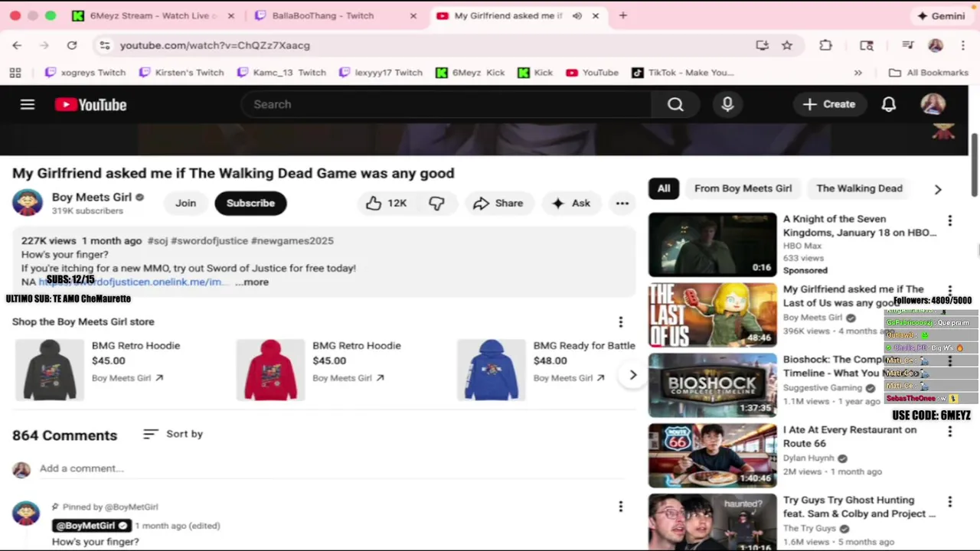
Task: Open Kirsten's Twitch bookmark
Action: [181, 73]
